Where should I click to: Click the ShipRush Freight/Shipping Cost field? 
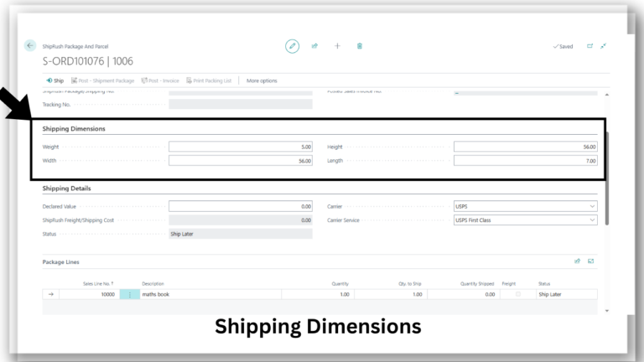coord(241,220)
